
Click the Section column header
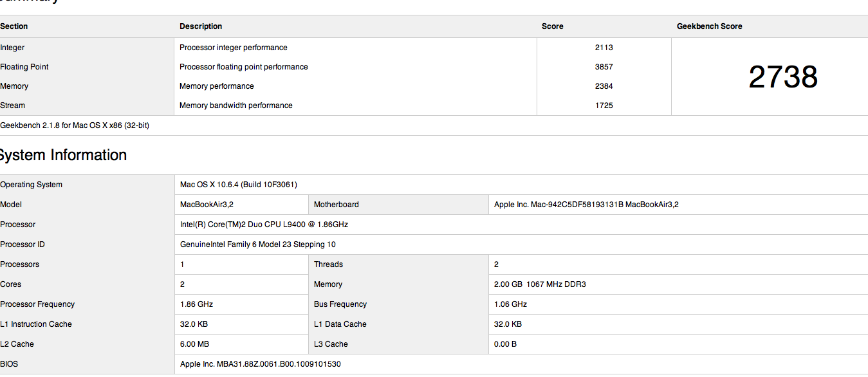coord(14,26)
